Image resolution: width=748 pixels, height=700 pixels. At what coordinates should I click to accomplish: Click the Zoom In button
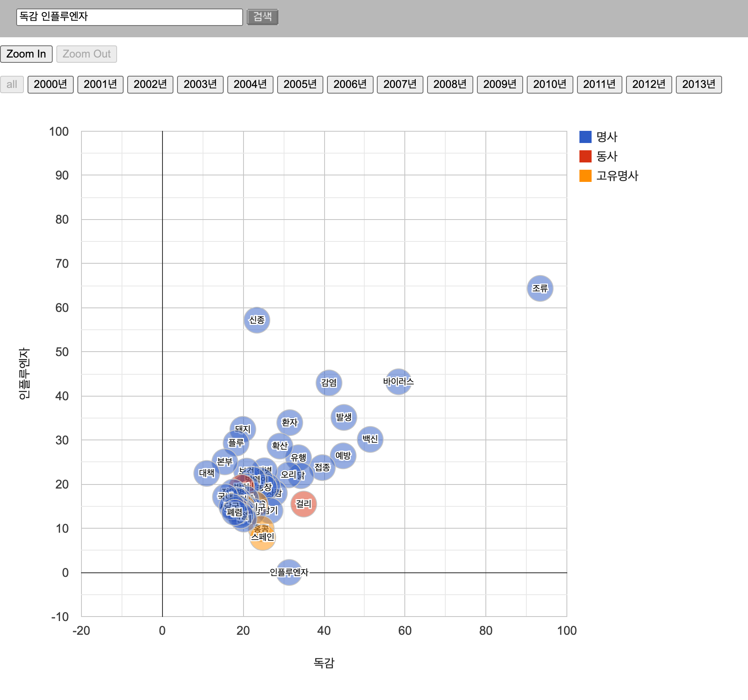tap(26, 54)
